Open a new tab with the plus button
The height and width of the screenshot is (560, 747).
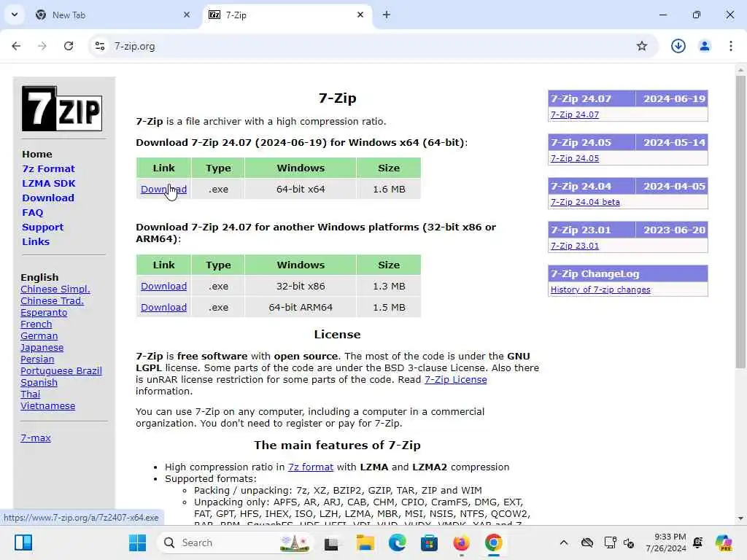[x=387, y=15]
